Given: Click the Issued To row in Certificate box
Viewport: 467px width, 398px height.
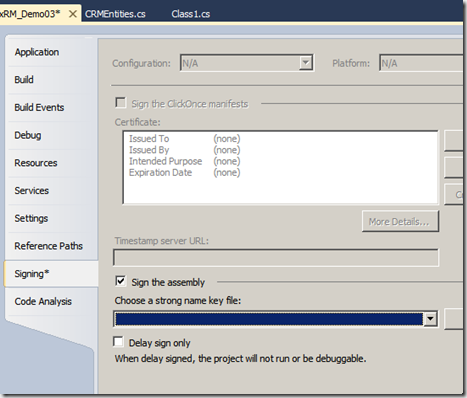Looking at the screenshot, I should [184, 139].
